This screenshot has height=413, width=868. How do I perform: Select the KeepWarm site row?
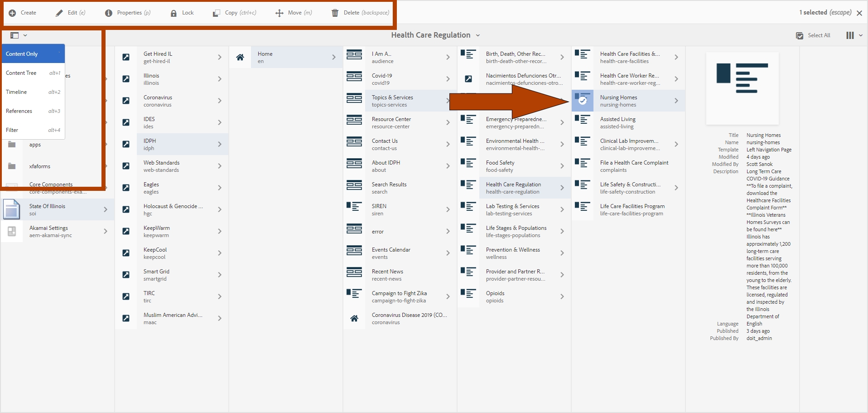point(172,231)
